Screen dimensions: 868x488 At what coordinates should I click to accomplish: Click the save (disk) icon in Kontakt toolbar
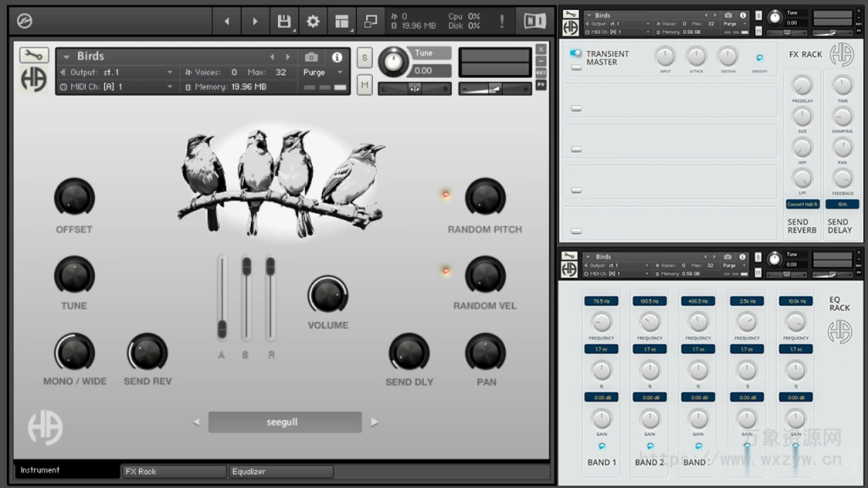point(284,20)
